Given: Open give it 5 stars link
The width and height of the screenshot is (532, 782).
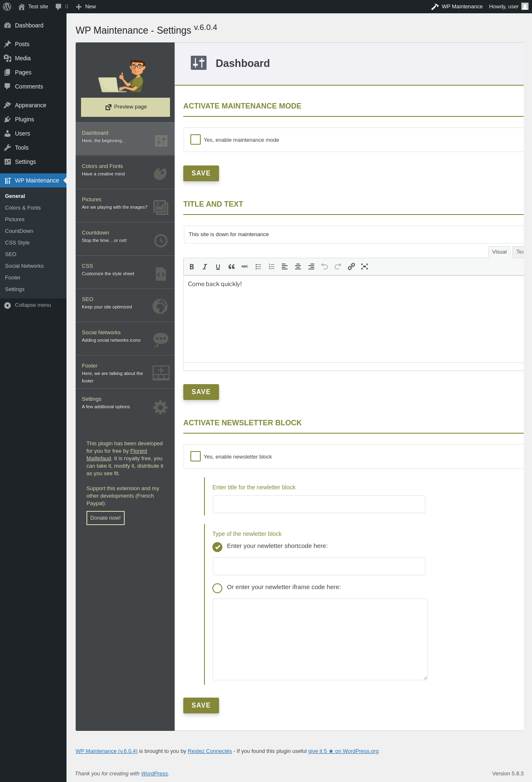Looking at the screenshot, I should 343,751.
